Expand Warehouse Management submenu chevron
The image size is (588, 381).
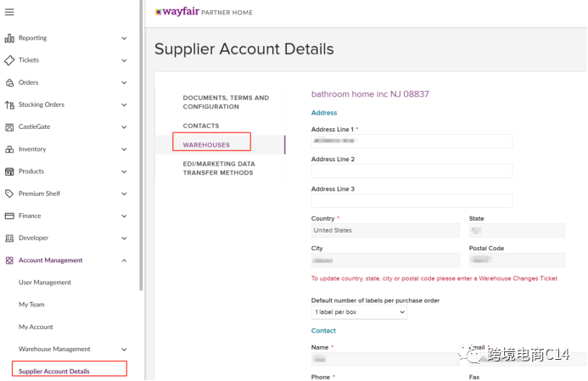pyautogui.click(x=124, y=350)
